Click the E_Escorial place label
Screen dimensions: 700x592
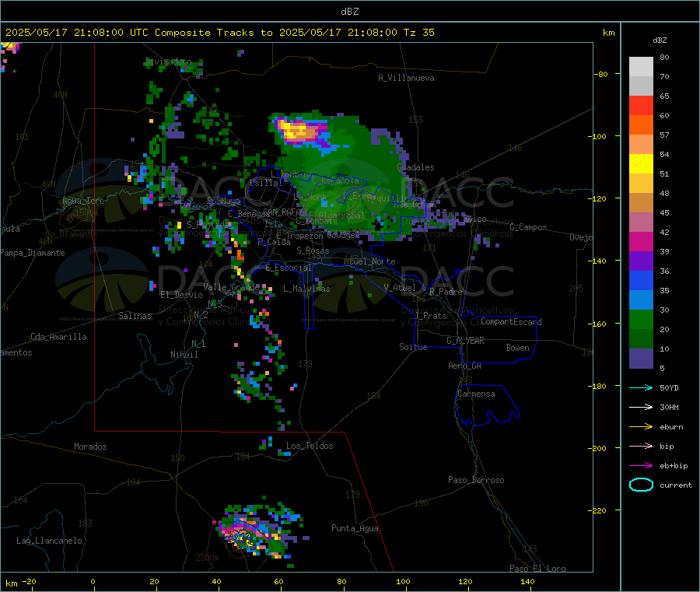289,268
